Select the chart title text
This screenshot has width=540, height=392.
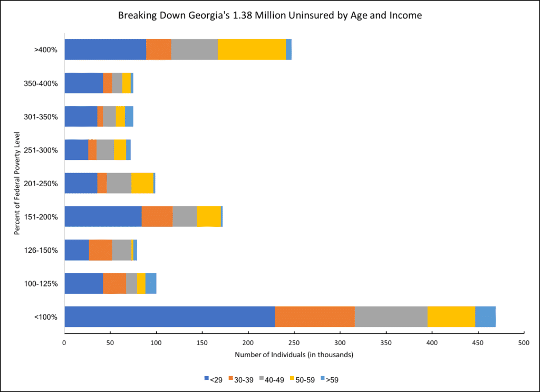pos(269,16)
